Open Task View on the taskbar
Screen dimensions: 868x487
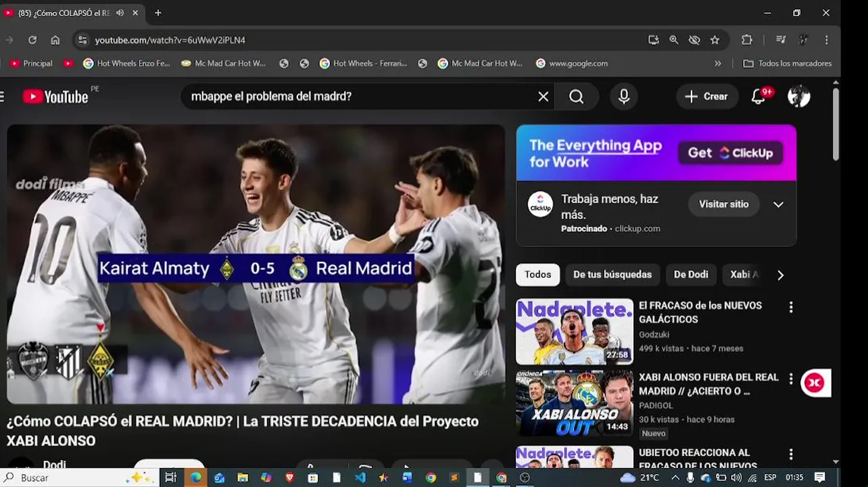tap(170, 478)
